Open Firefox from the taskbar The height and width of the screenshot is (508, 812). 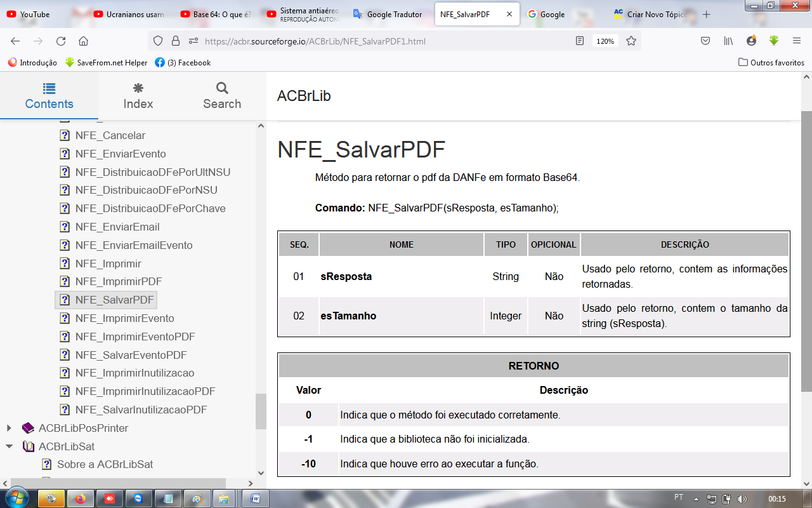pos(79,498)
